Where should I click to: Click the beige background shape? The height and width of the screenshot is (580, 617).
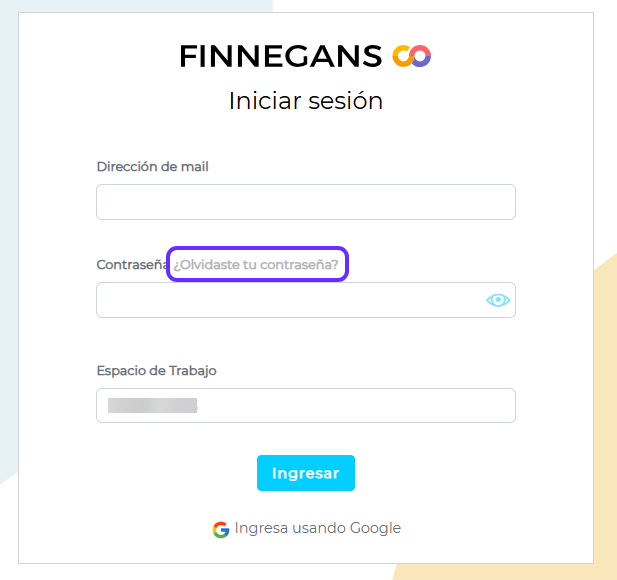coord(605,420)
